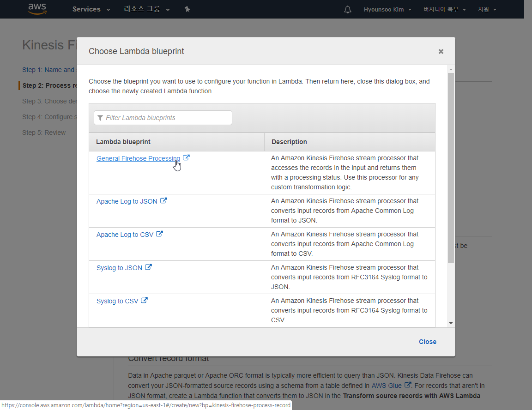
Task: Click external-link icon beside Apache Log to JSON
Action: coord(163,201)
